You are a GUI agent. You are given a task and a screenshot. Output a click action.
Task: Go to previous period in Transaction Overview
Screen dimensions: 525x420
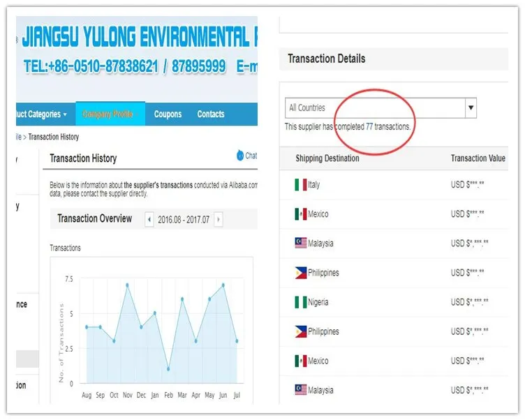click(x=149, y=220)
